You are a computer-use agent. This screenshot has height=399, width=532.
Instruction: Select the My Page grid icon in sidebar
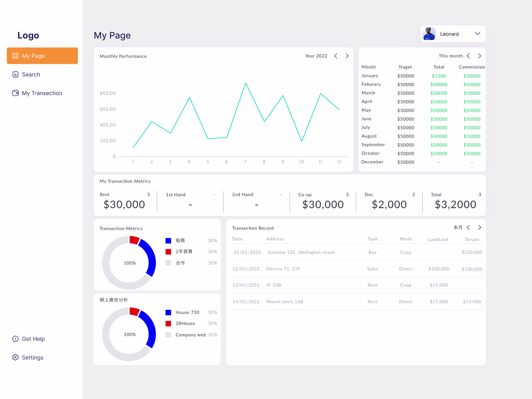click(x=15, y=56)
